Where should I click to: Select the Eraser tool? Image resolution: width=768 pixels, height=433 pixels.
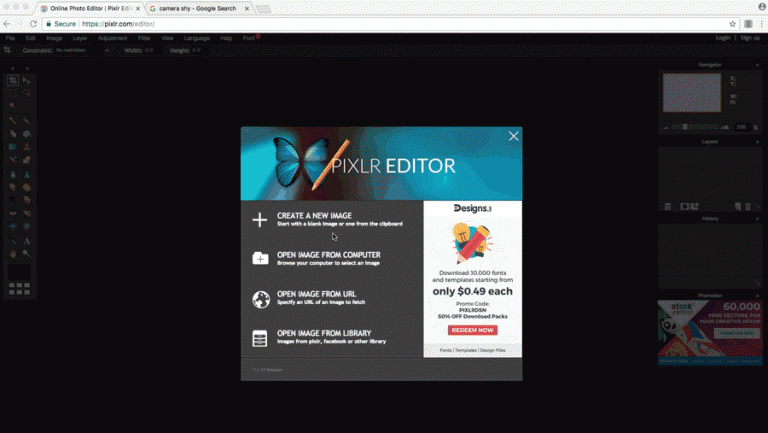[x=13, y=134]
